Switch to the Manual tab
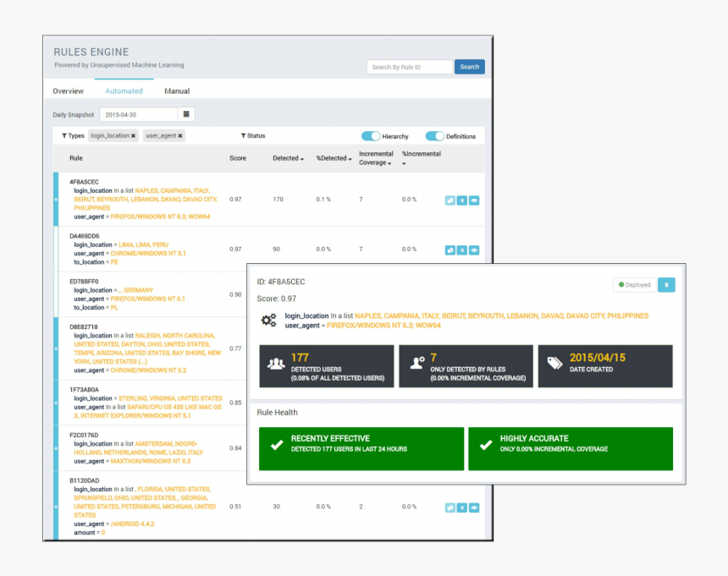This screenshot has width=728, height=576. [177, 91]
